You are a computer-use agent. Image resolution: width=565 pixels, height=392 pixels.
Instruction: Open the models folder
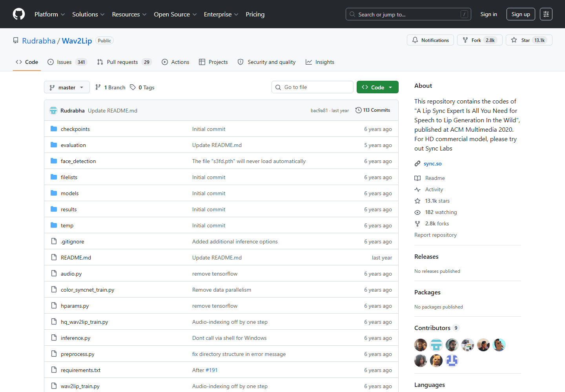point(70,193)
